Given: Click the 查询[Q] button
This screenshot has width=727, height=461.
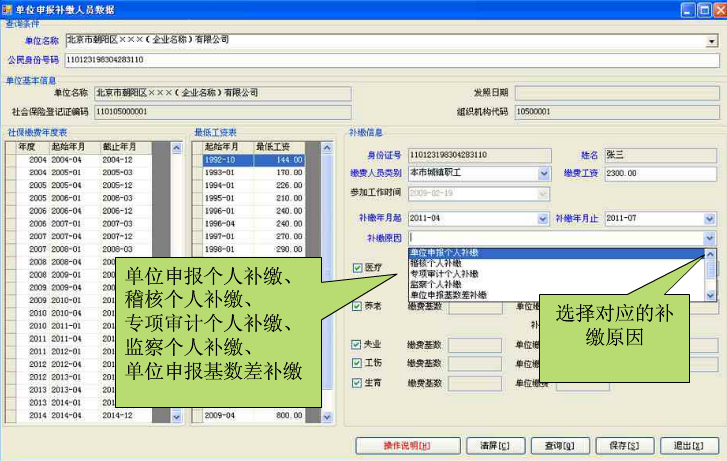Looking at the screenshot, I should pos(560,446).
